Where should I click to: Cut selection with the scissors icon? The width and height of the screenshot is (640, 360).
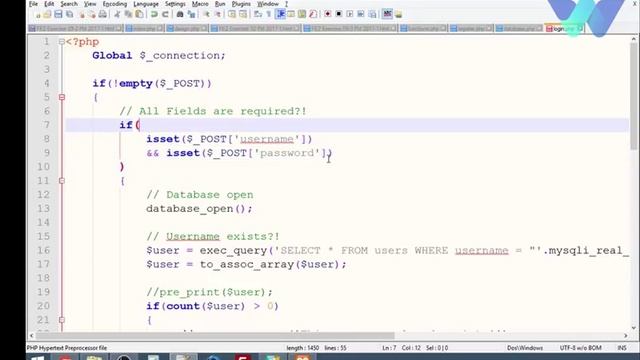118,14
